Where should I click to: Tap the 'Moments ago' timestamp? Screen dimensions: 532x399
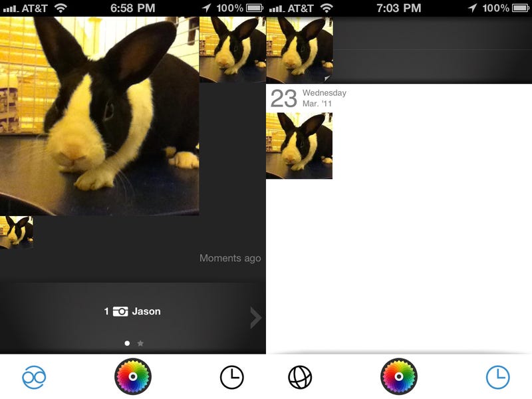point(230,258)
